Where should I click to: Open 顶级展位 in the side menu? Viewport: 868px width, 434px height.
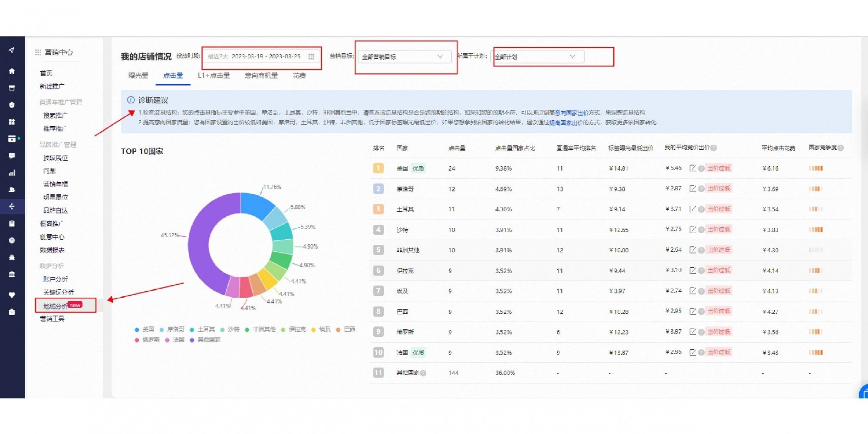55,158
